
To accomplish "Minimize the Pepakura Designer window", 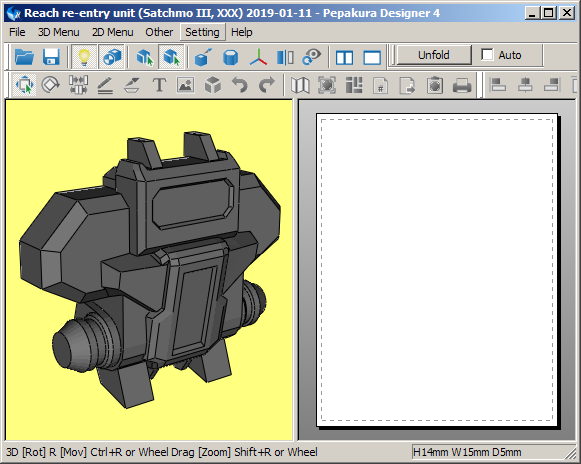I will click(x=533, y=13).
